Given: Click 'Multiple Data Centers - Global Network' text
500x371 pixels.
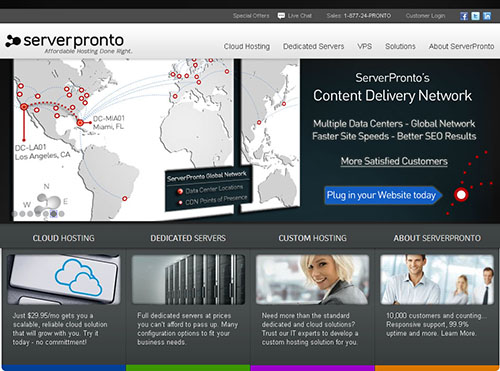Looking at the screenshot, I should point(394,124).
